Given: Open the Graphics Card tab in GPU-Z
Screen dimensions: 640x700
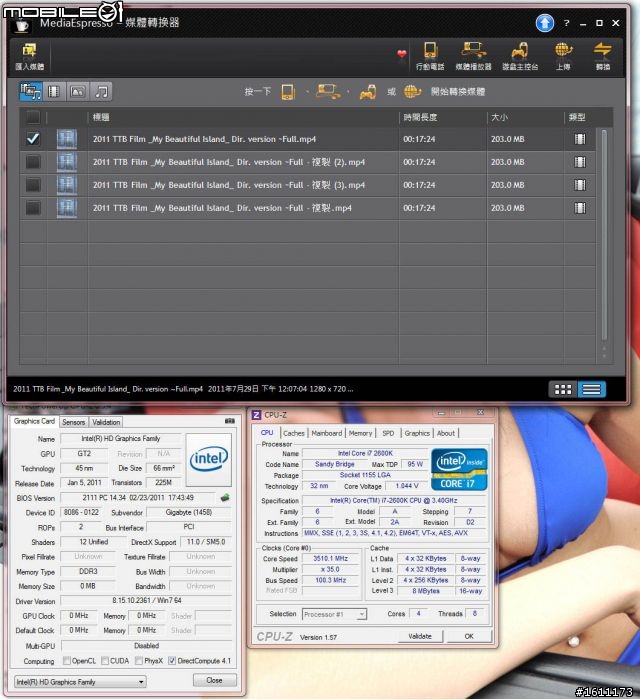Looking at the screenshot, I should tap(34, 421).
